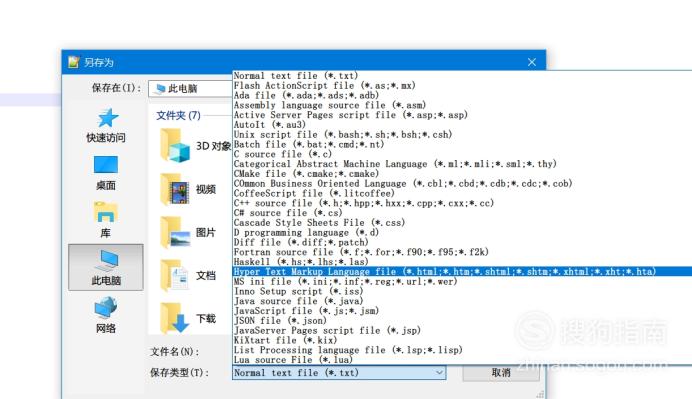Screen dimensions: 692x399
Task: Choose COmmon Business Oriented Language type
Action: pyautogui.click(x=462, y=183)
